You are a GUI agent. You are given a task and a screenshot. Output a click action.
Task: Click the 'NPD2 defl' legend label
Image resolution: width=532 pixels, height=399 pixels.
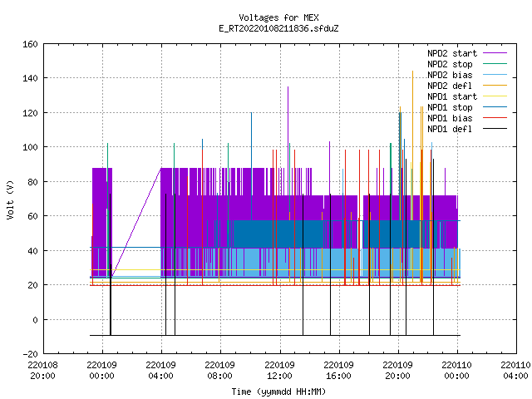450,86
